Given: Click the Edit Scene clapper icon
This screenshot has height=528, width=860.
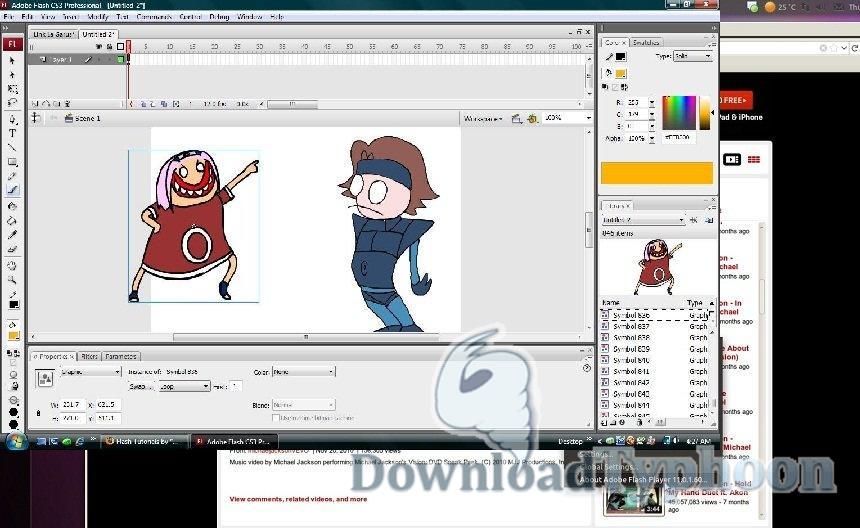Looking at the screenshot, I should click(x=516, y=118).
